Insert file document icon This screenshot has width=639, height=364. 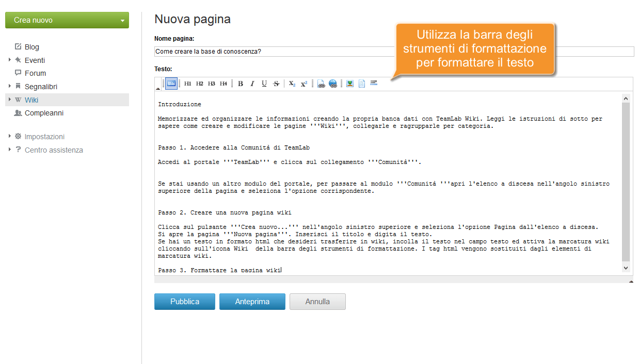362,84
